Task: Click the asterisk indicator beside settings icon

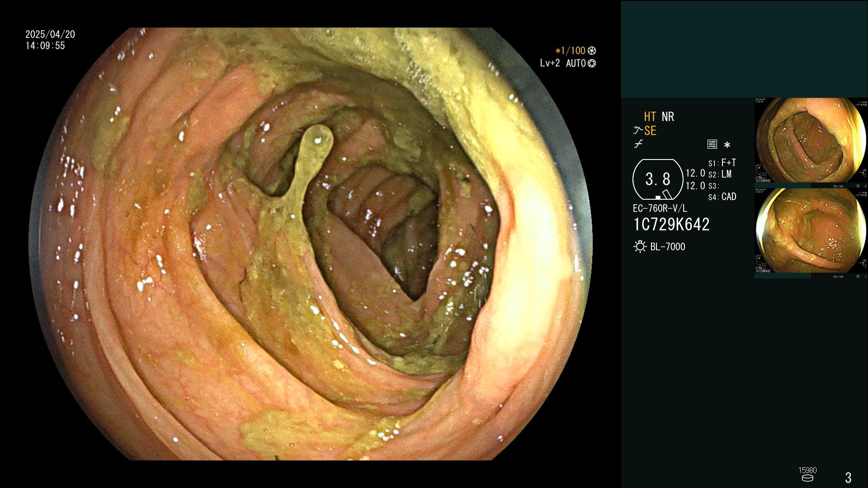Action: [x=727, y=145]
